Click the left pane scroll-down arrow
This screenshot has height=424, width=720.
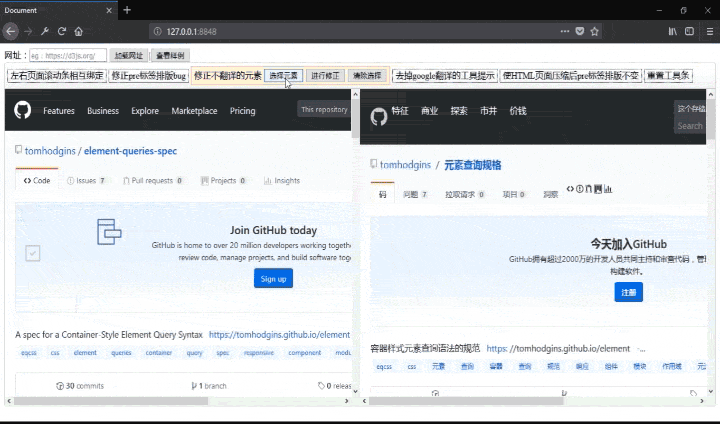355,391
